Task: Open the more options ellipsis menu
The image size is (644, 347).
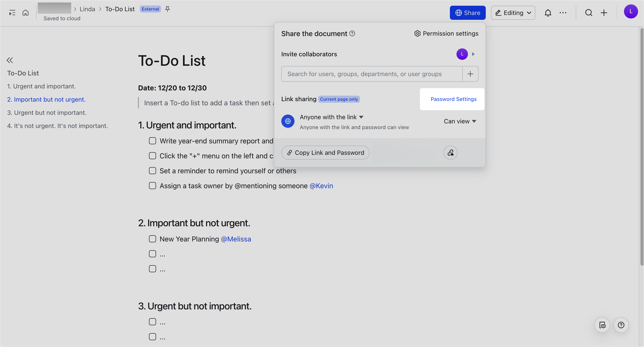Action: (x=563, y=13)
